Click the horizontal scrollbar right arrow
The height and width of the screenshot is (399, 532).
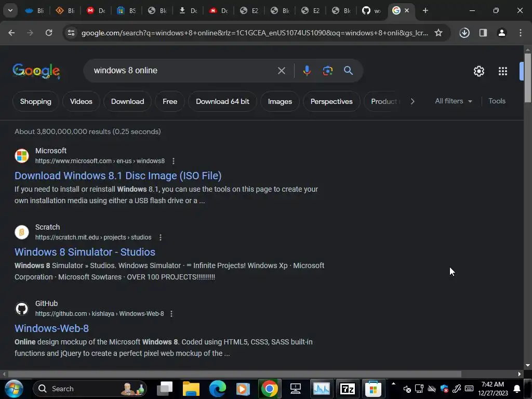click(520, 374)
